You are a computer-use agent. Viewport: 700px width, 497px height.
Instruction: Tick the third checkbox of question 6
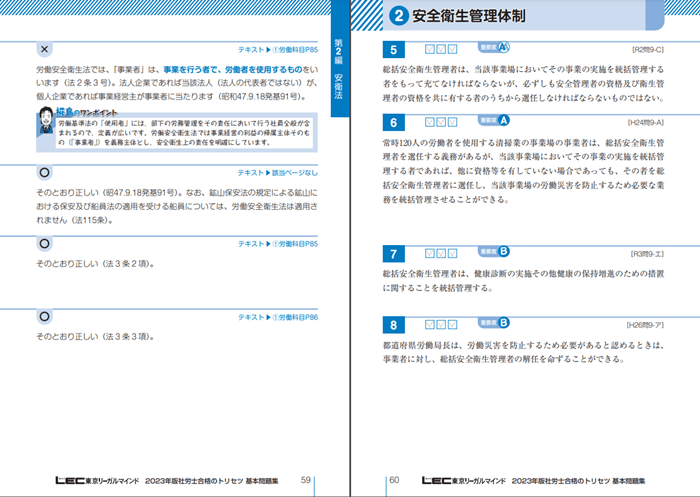click(x=452, y=122)
